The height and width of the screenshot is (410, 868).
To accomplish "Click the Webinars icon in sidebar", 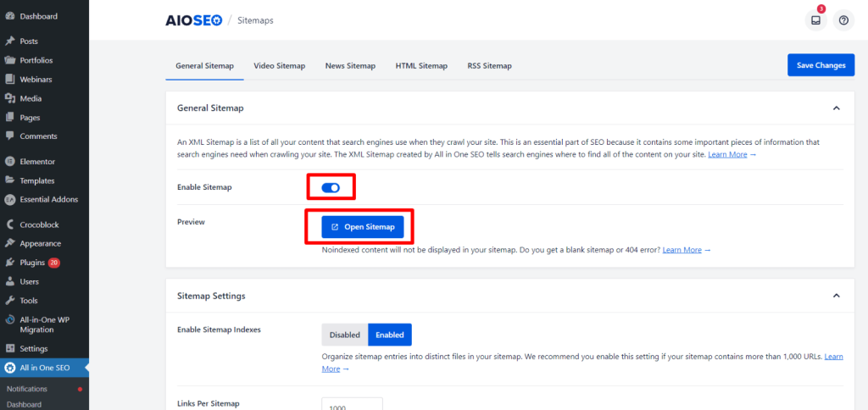I will [9, 80].
